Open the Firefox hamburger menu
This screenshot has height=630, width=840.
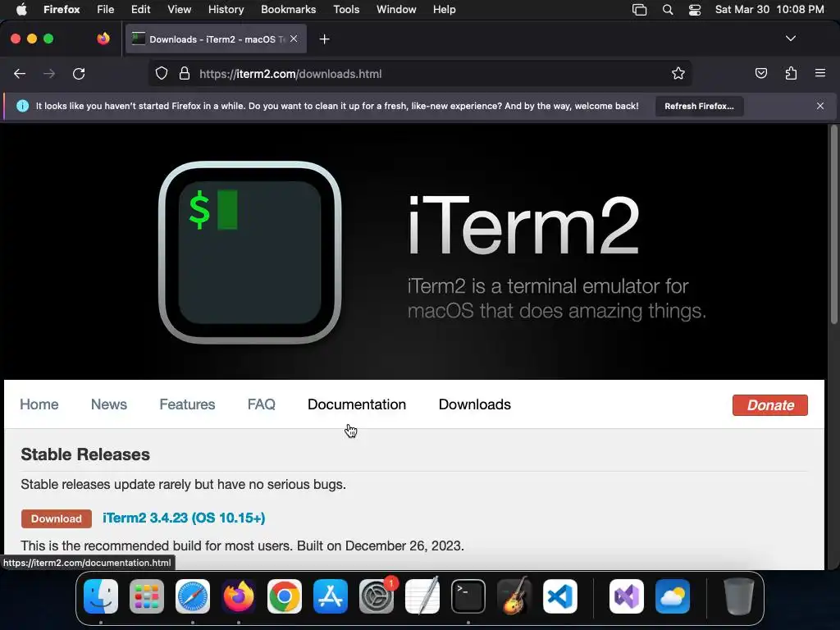click(x=820, y=73)
